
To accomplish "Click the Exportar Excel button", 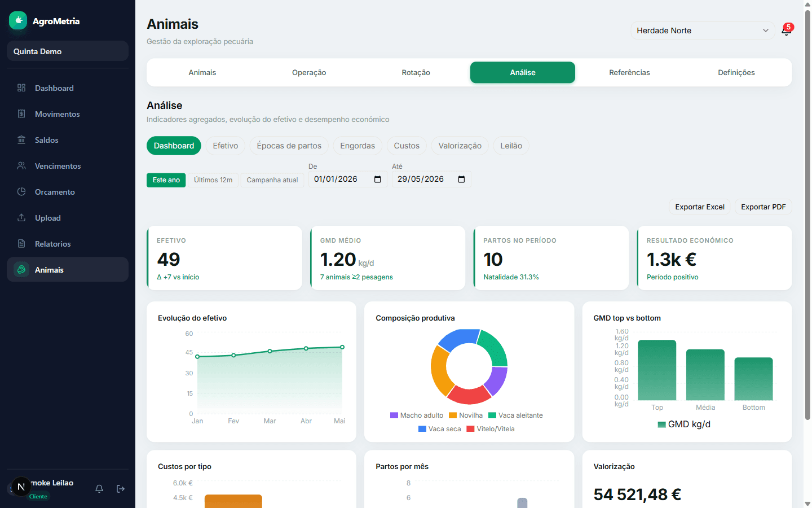I will 700,207.
